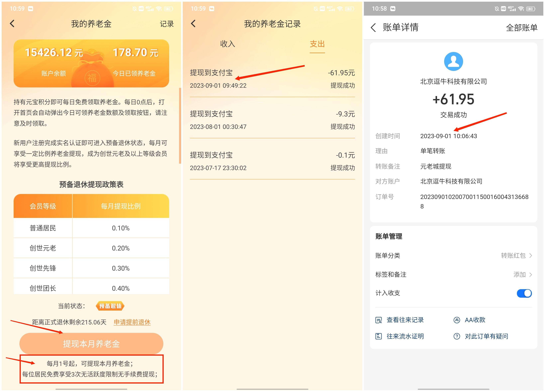
Task: Switch to the 收入 tab
Action: tap(227, 44)
